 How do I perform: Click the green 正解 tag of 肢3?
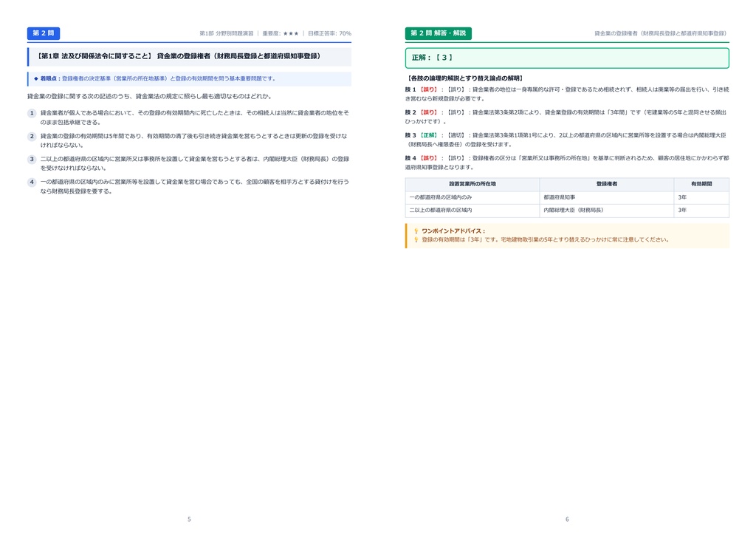(428, 135)
